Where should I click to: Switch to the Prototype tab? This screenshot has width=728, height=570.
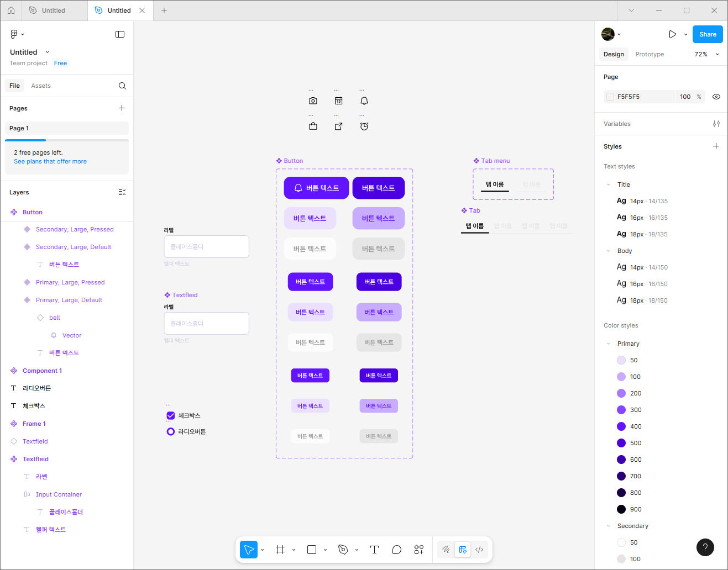(650, 54)
